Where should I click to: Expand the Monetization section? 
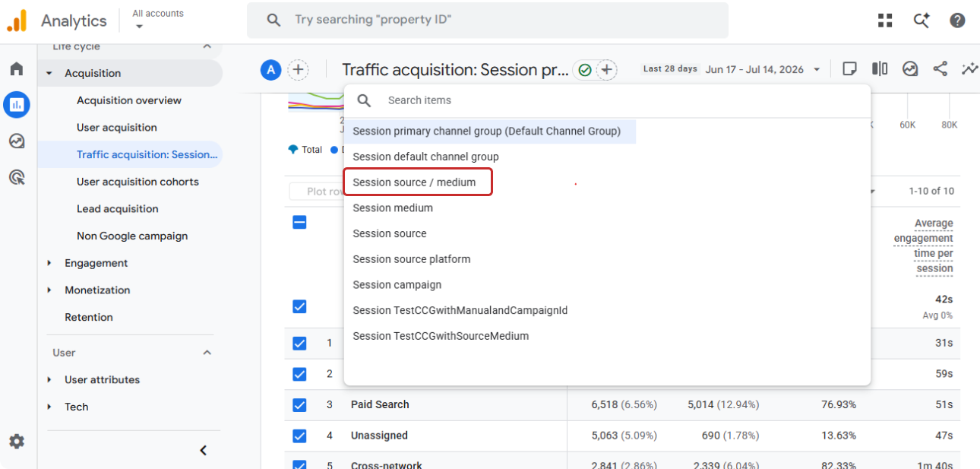(49, 290)
